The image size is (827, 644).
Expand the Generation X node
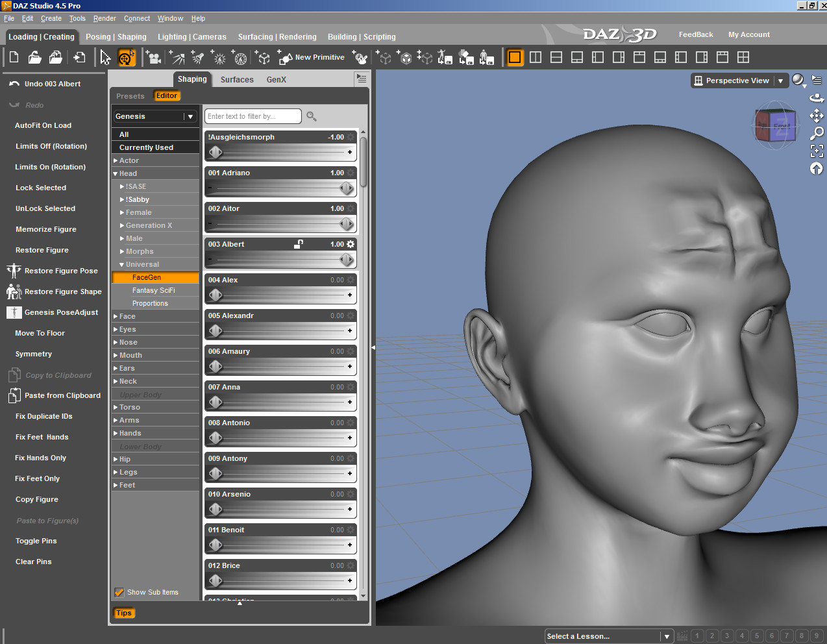tap(122, 225)
